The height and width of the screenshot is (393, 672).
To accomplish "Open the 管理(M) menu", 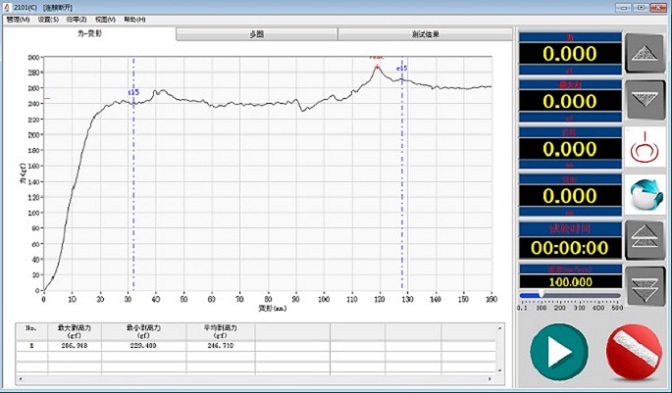I will point(18,20).
